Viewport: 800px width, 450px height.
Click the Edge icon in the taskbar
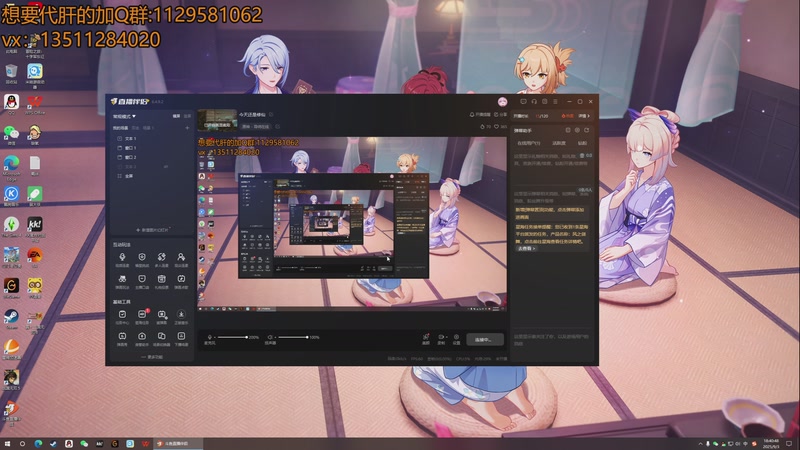coord(38,444)
